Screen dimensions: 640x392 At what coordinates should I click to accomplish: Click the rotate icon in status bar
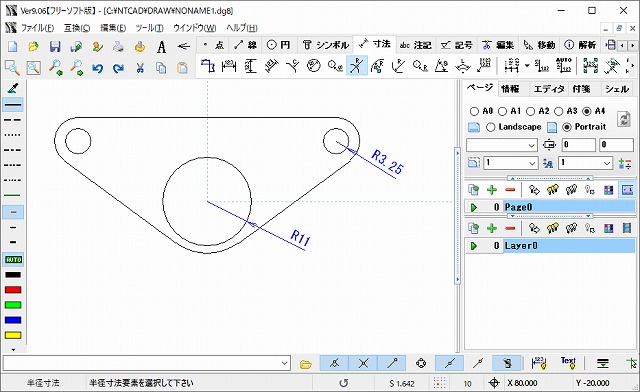point(344,383)
